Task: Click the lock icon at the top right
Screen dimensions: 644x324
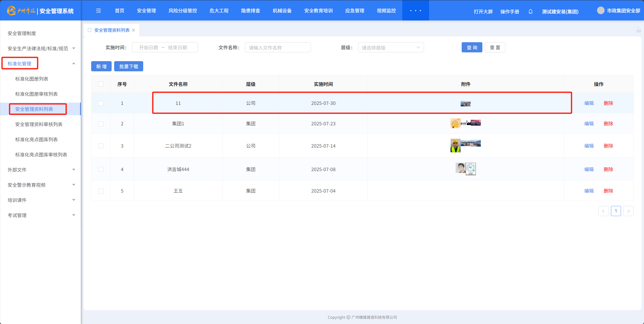Action: click(x=639, y=30)
